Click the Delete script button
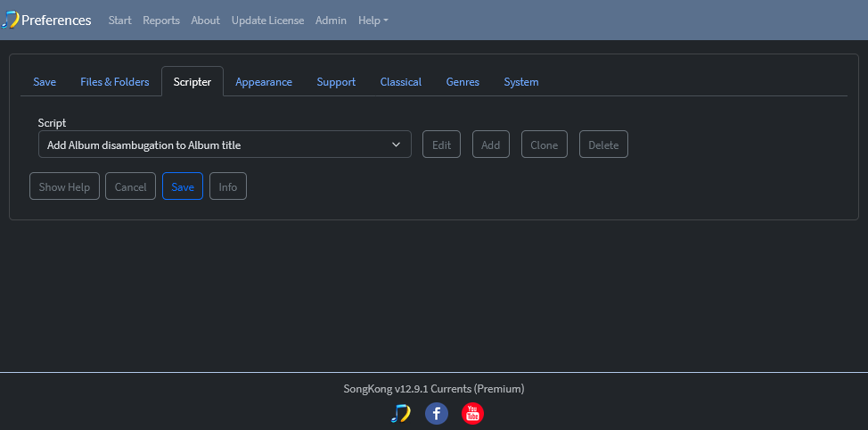The image size is (868, 430). pyautogui.click(x=603, y=145)
